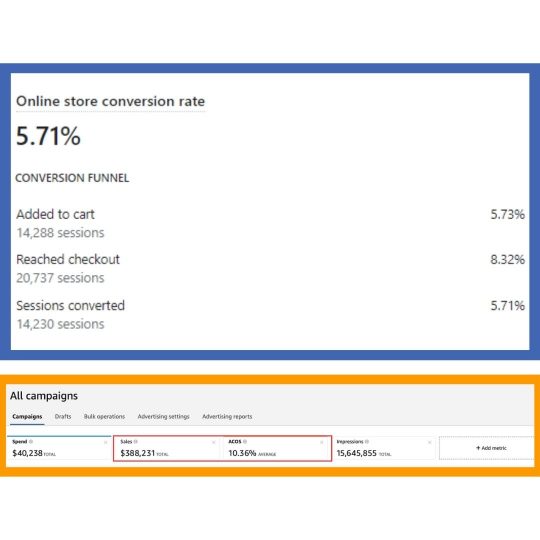Remove the Impressions metric card
Viewport: 540px width, 540px height.
click(x=429, y=443)
